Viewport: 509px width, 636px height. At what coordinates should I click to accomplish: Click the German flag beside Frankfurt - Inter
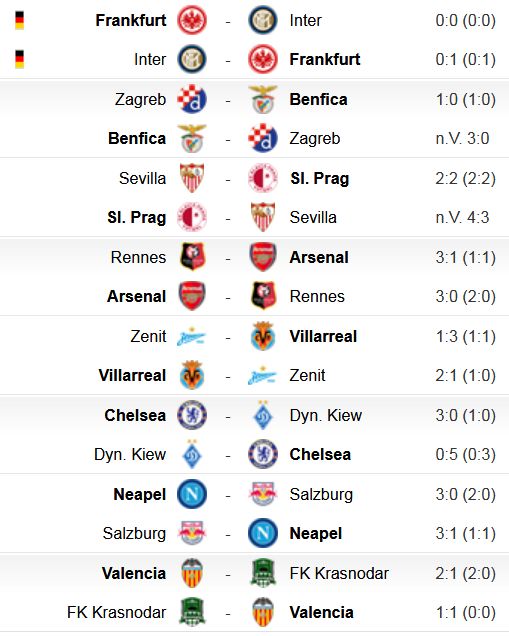pos(19,20)
